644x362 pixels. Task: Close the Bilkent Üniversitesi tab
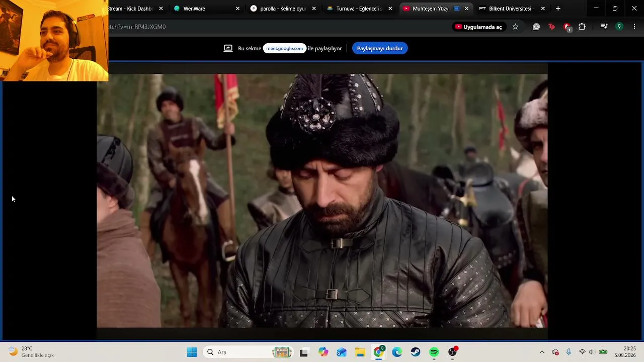point(543,9)
